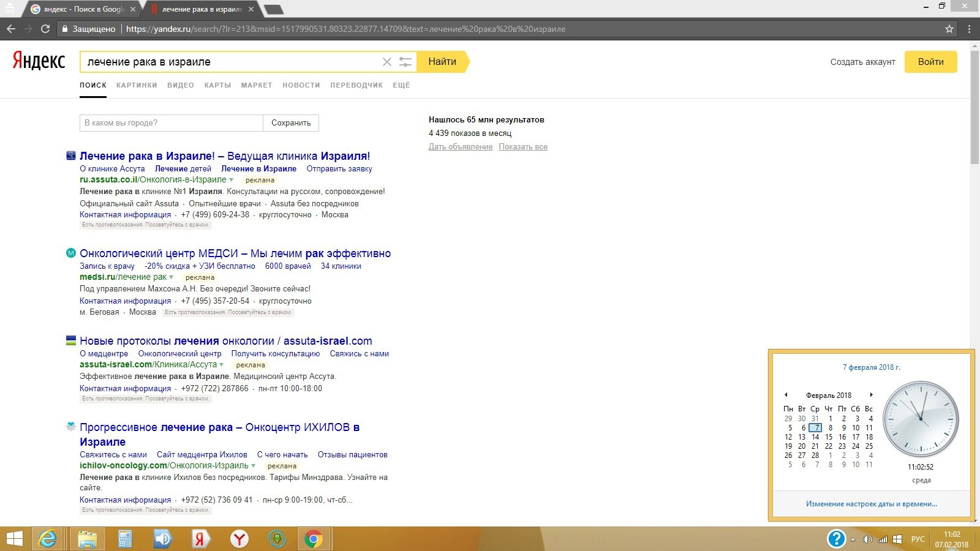Switch to the Карты tab

tap(218, 85)
